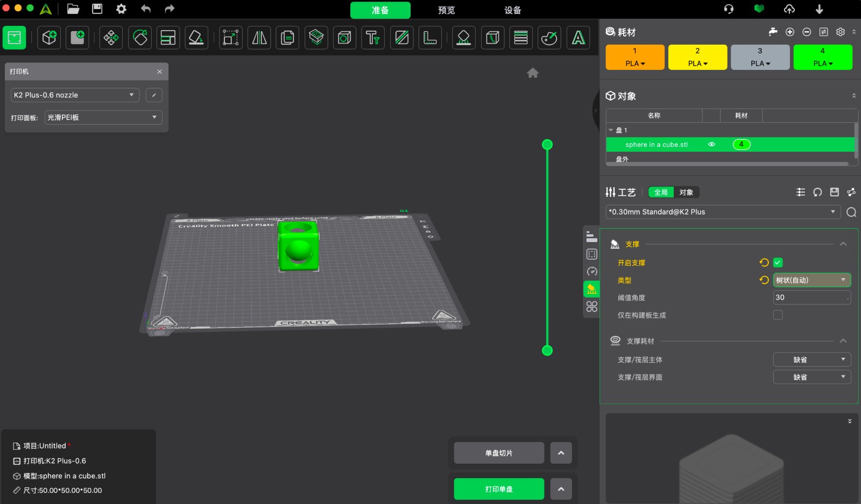This screenshot has width=861, height=504.
Task: Click the search icon beside process preset
Action: pos(851,212)
